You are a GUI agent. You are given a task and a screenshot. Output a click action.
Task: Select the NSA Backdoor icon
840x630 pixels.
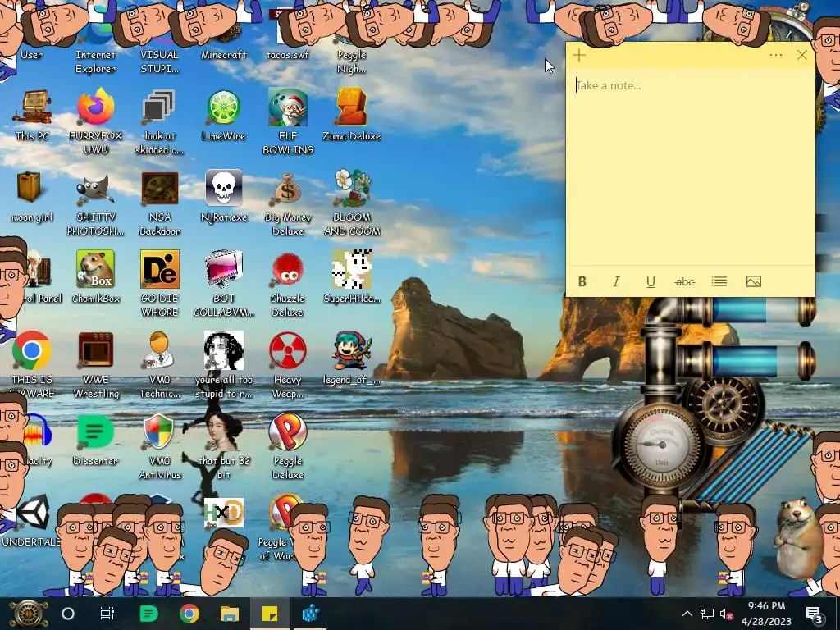[160, 203]
